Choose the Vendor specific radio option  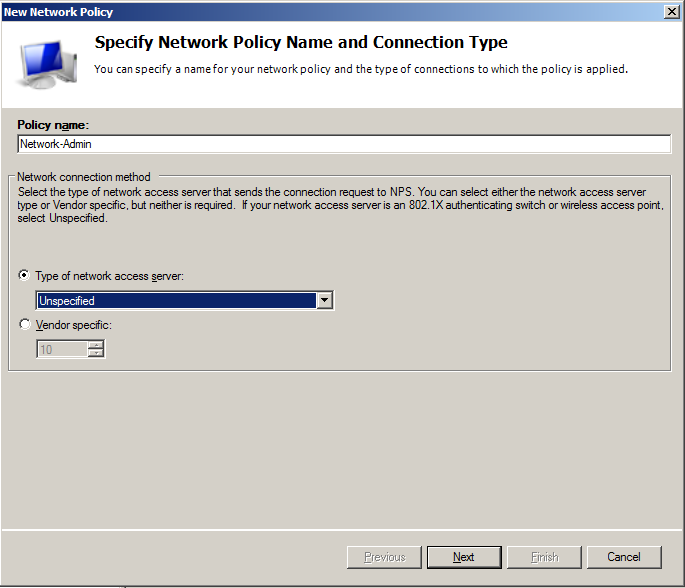(24, 324)
